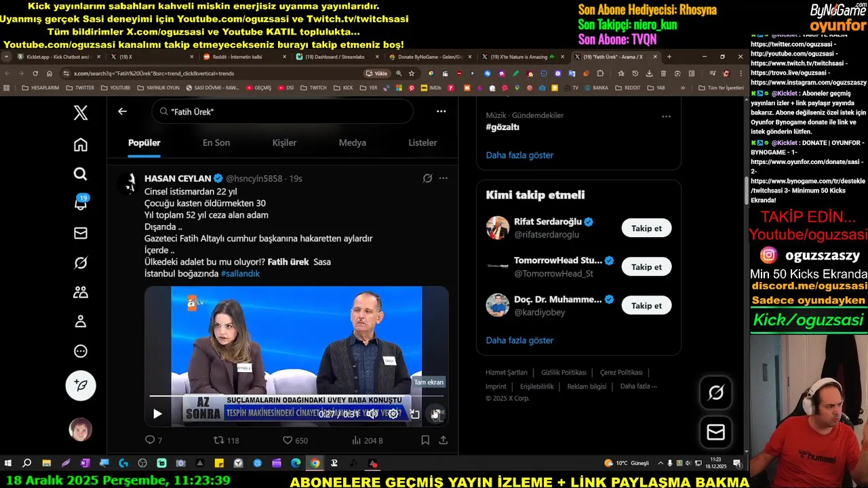The width and height of the screenshot is (868, 488).
Task: Open Profile icon in X sidebar
Action: [80, 321]
